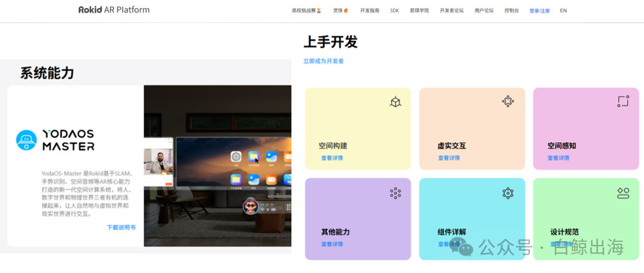Image resolution: width=644 pixels, height=273 pixels.
Task: Click 查看详情 under 组件详解
Action: [x=449, y=244]
